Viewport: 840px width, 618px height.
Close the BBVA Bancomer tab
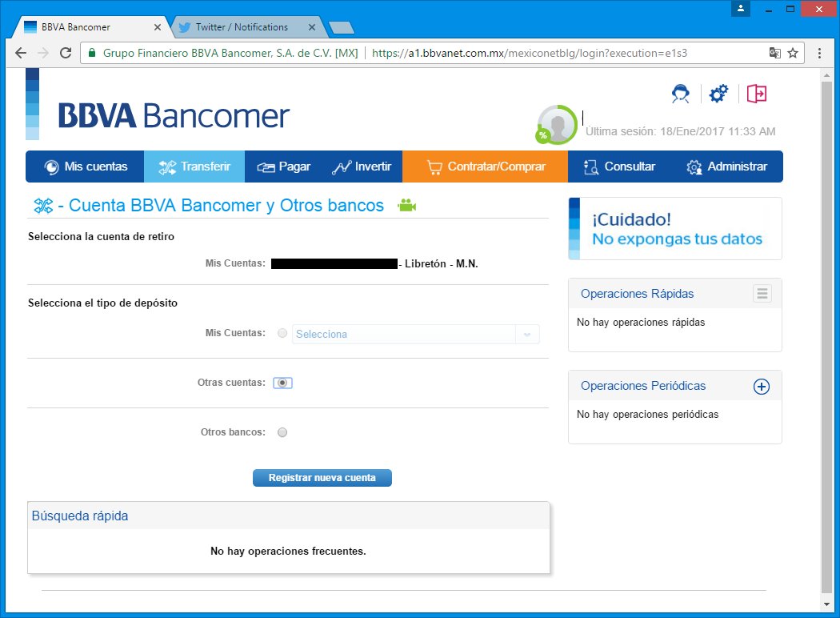coord(158,26)
